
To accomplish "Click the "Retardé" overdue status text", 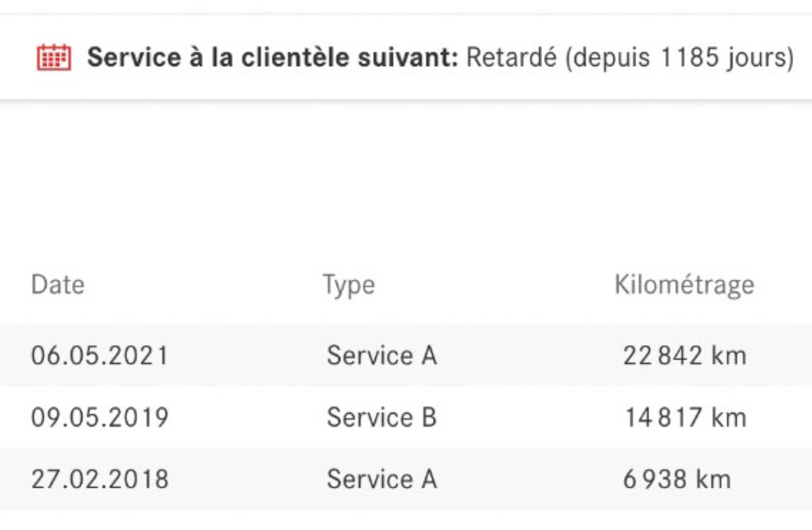I will click(511, 58).
